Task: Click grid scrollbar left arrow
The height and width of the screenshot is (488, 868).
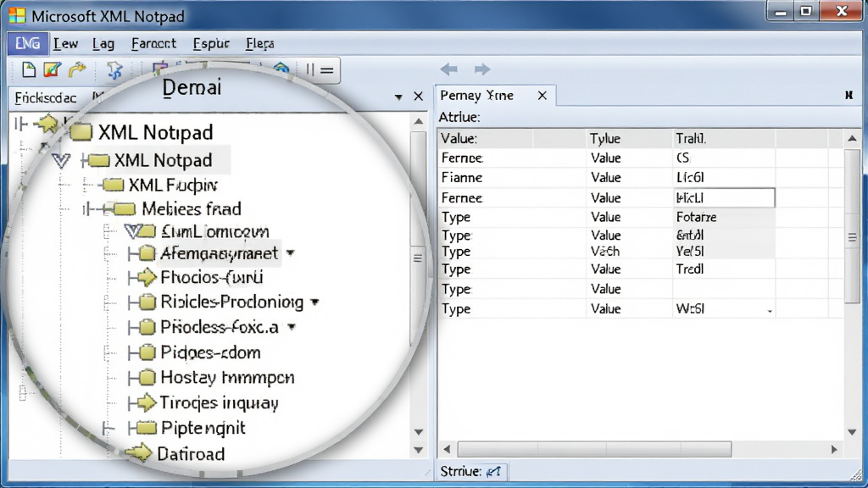Action: point(447,449)
